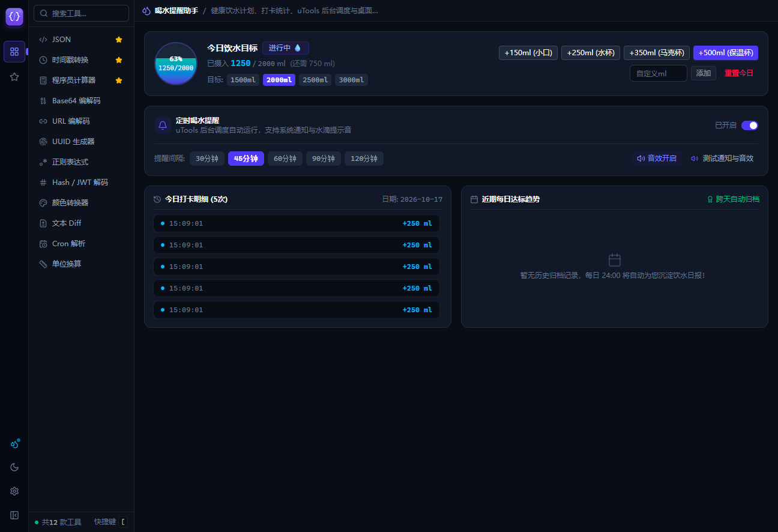
Task: Open the JSON tool
Action: 81,40
